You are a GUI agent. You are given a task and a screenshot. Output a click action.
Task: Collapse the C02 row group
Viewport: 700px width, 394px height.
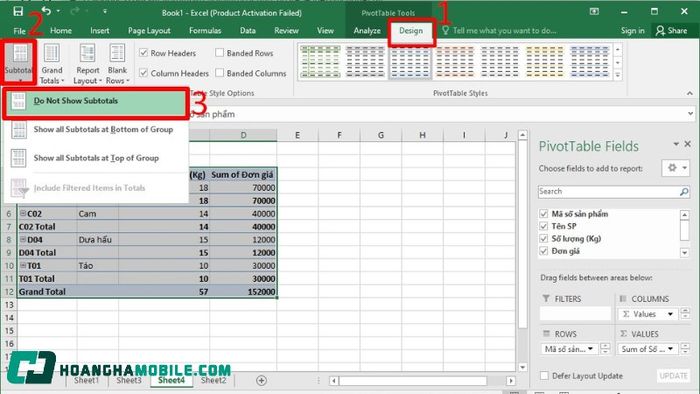[23, 213]
